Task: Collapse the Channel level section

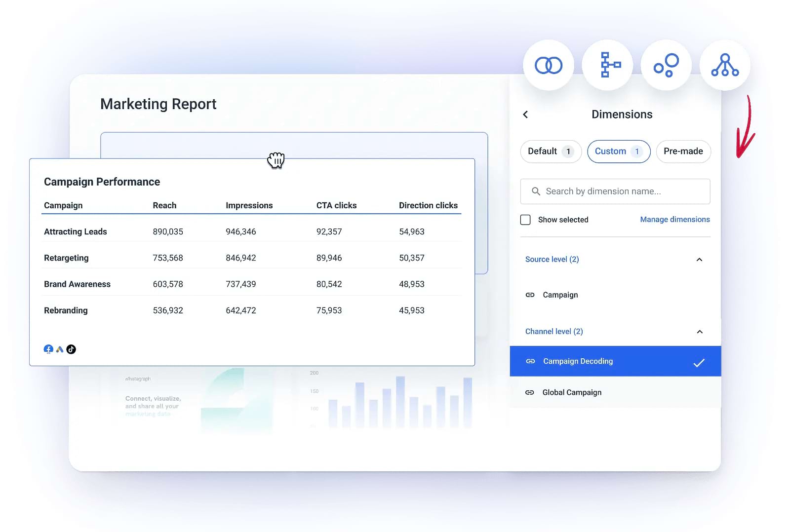Action: tap(699, 331)
